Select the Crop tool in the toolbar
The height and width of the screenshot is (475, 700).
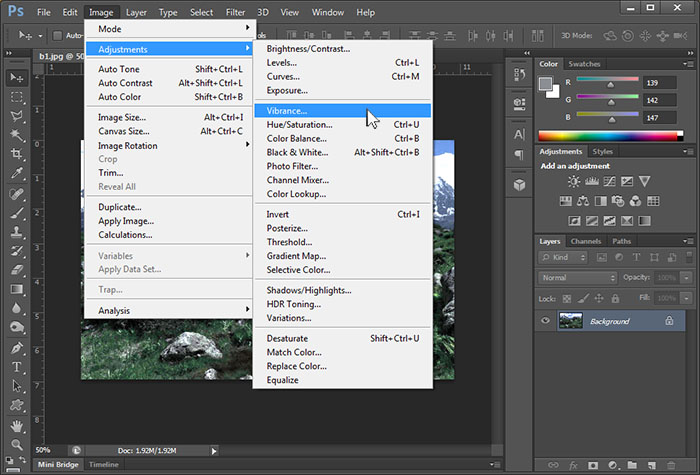[x=17, y=153]
